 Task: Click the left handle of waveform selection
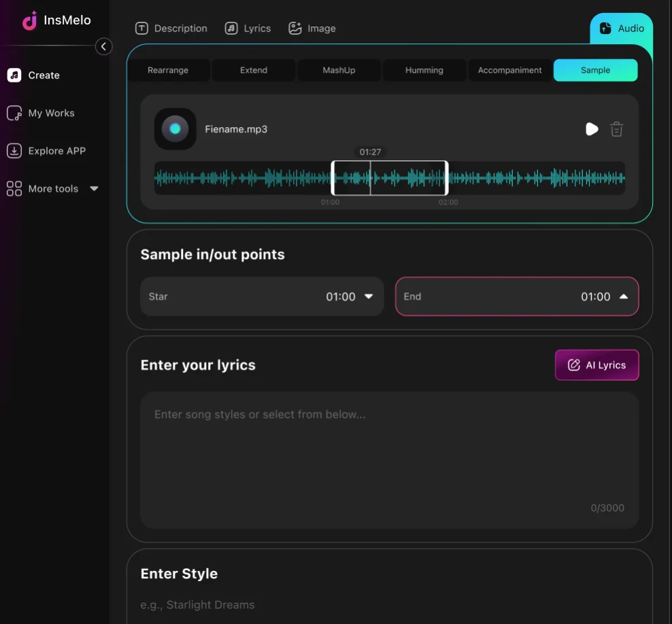coord(333,178)
